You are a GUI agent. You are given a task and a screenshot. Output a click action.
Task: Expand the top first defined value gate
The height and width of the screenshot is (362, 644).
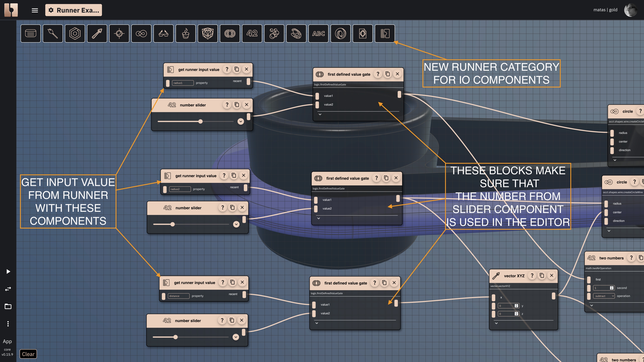tap(320, 114)
